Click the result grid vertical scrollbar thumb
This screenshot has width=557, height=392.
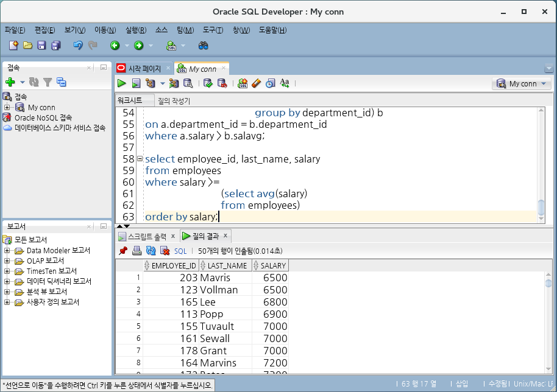click(x=548, y=283)
